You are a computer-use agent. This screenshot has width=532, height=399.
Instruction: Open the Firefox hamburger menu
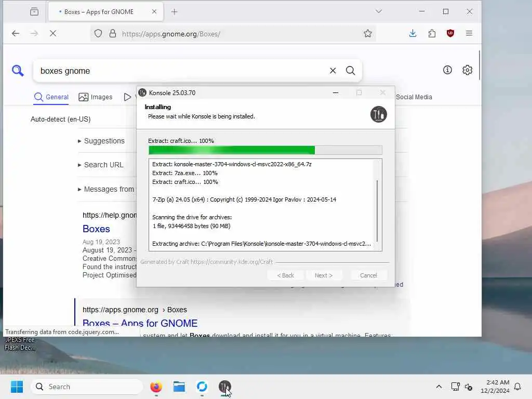[469, 33]
